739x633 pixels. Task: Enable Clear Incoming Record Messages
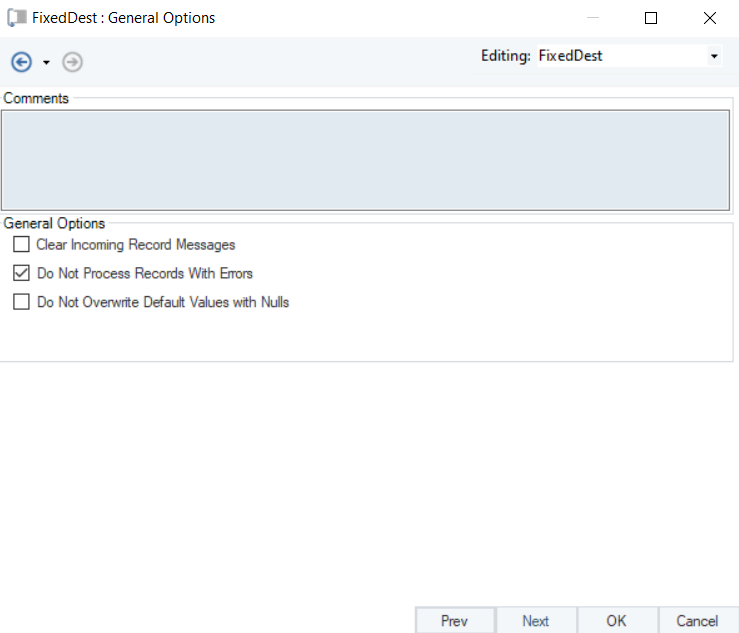click(x=21, y=244)
